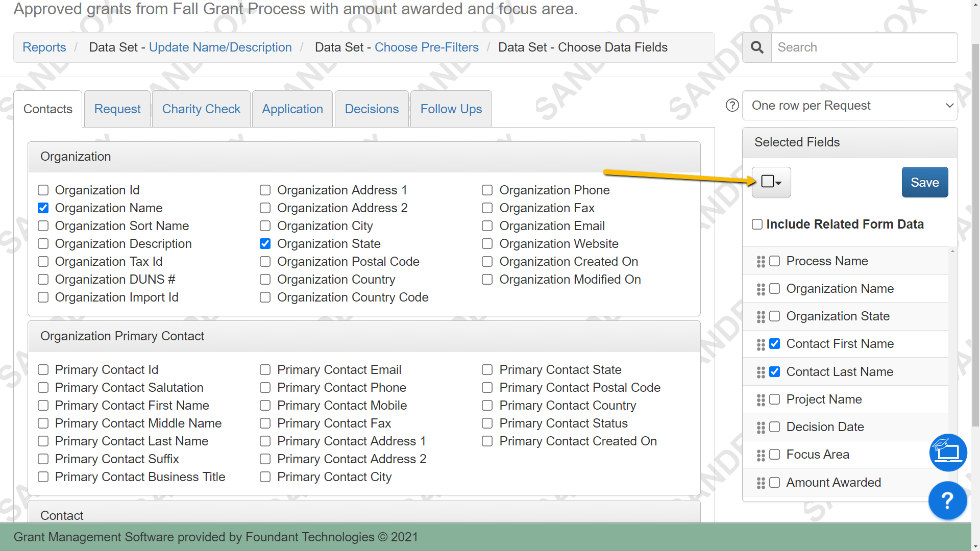Check the Organization City checkbox
This screenshot has width=980, height=551.
[x=265, y=226]
